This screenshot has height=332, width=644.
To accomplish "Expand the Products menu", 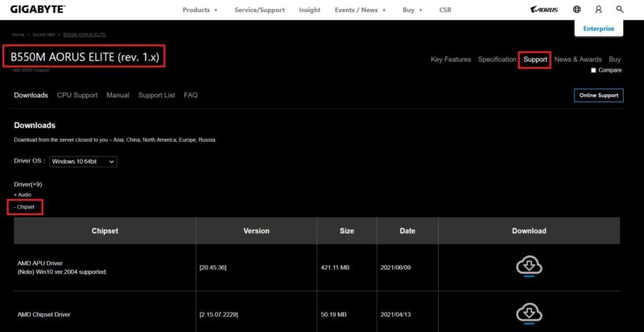I will tap(200, 10).
